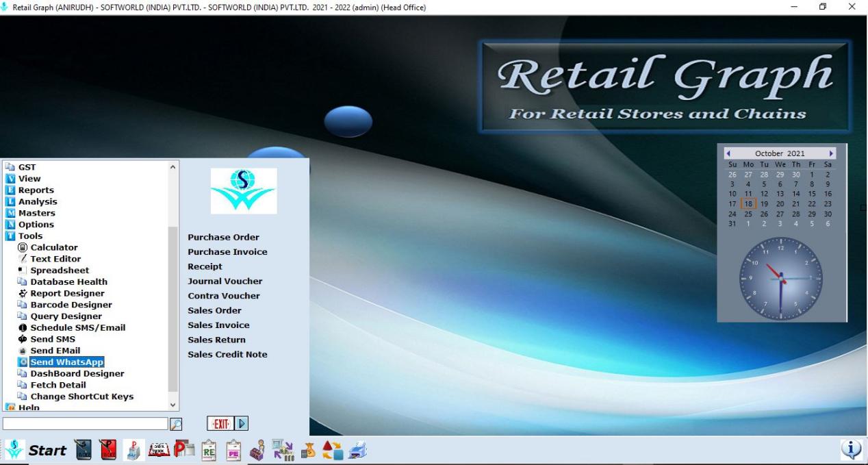This screenshot has width=868, height=465.
Task: Click the red EXIT button
Action: [x=220, y=424]
